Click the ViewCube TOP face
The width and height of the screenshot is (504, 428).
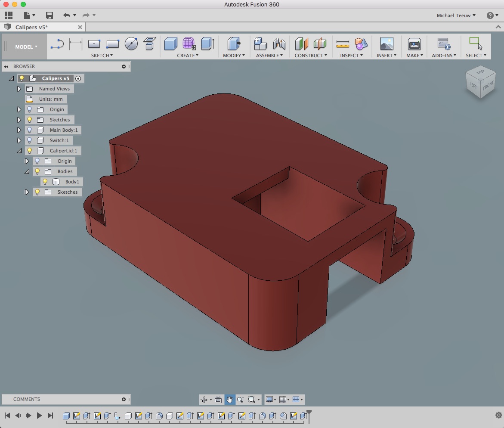pos(479,73)
